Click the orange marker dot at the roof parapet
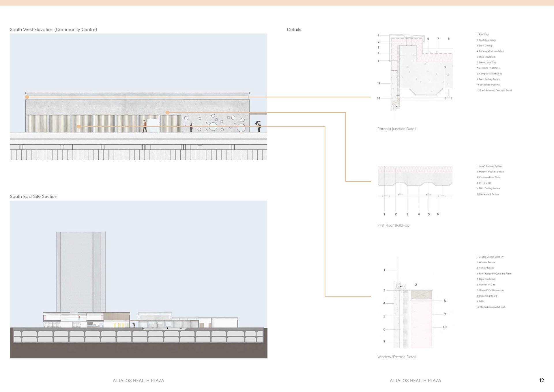Screen dimensions: 554x392 click(27, 97)
